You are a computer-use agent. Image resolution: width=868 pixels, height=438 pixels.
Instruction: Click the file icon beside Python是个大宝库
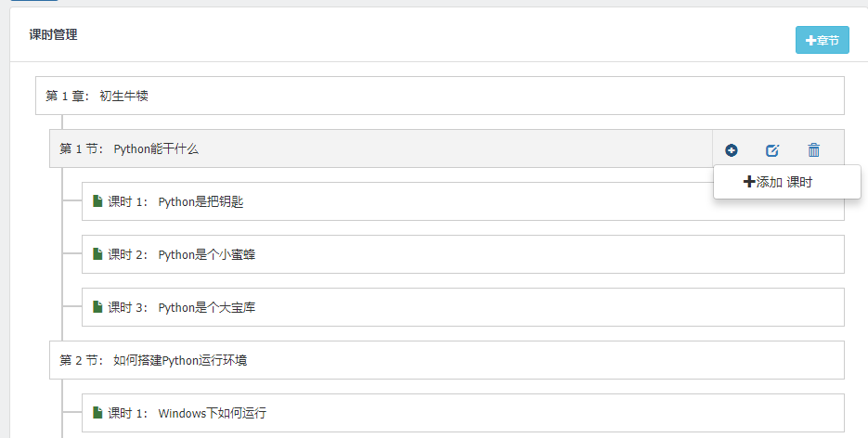click(x=97, y=307)
